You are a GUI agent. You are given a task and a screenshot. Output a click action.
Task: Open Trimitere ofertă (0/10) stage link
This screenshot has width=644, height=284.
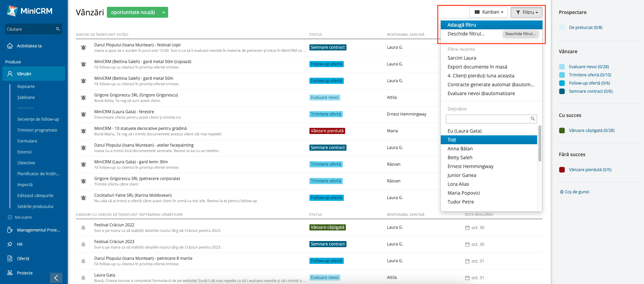(x=590, y=75)
